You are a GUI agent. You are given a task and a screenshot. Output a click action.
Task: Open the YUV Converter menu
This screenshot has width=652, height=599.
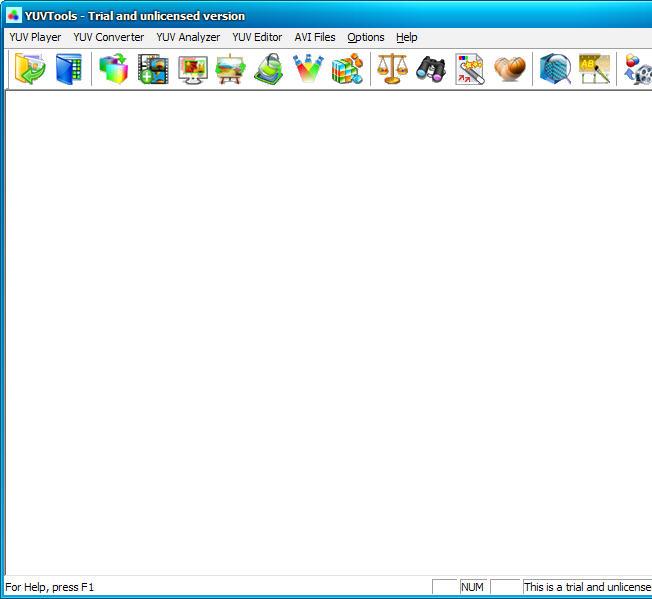108,37
